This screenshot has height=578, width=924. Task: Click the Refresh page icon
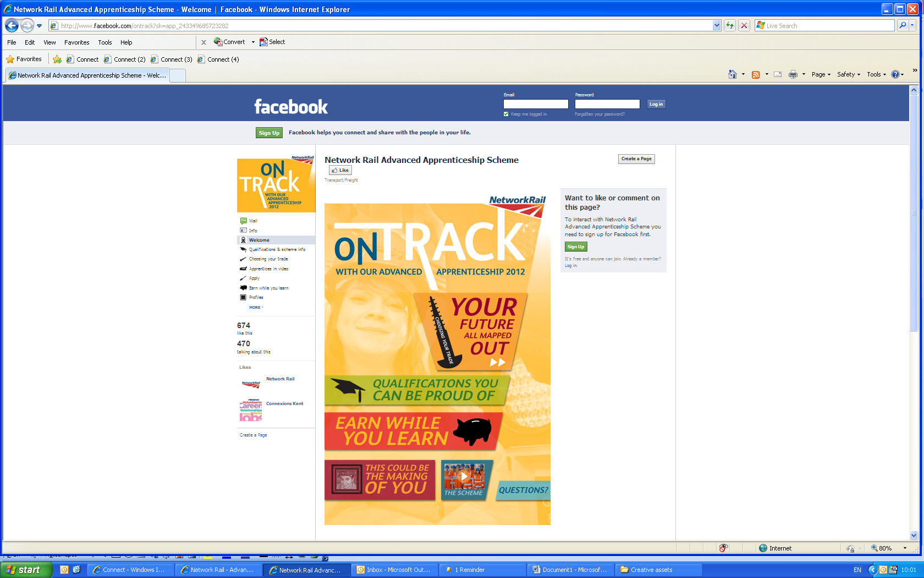coord(730,25)
